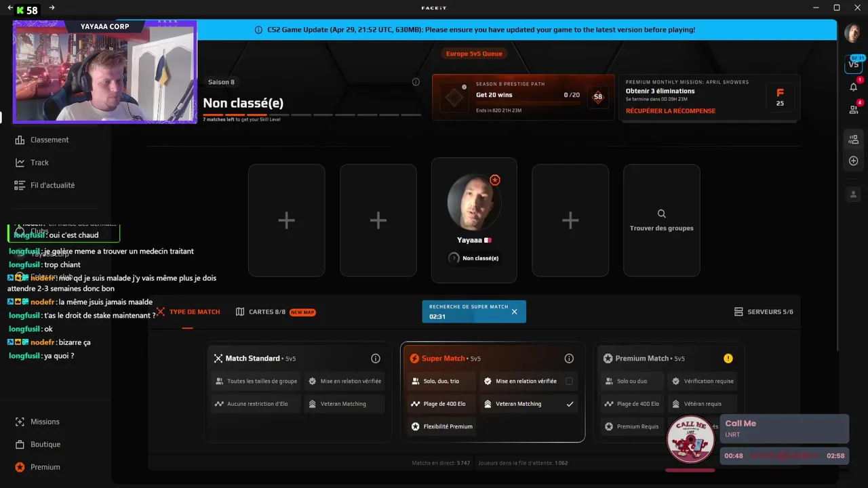The width and height of the screenshot is (868, 488).
Task: Open the Saison 8 info icon
Action: coord(416,82)
